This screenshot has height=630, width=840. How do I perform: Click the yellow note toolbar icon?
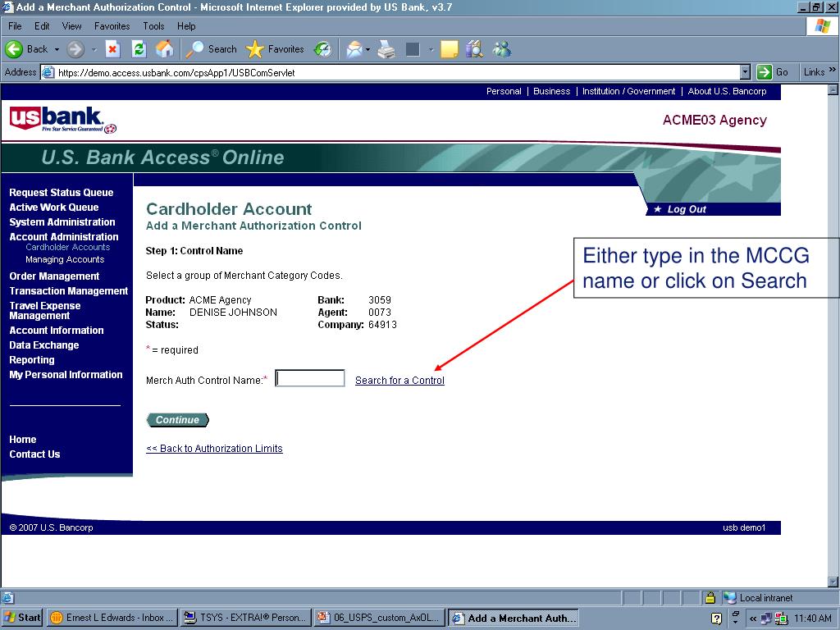pos(449,49)
